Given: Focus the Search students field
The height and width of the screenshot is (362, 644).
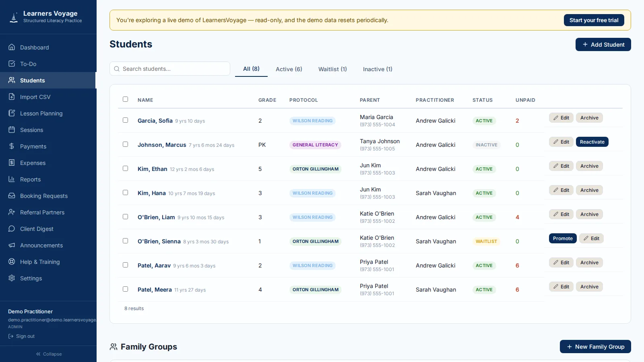Looking at the screenshot, I should pos(170,69).
